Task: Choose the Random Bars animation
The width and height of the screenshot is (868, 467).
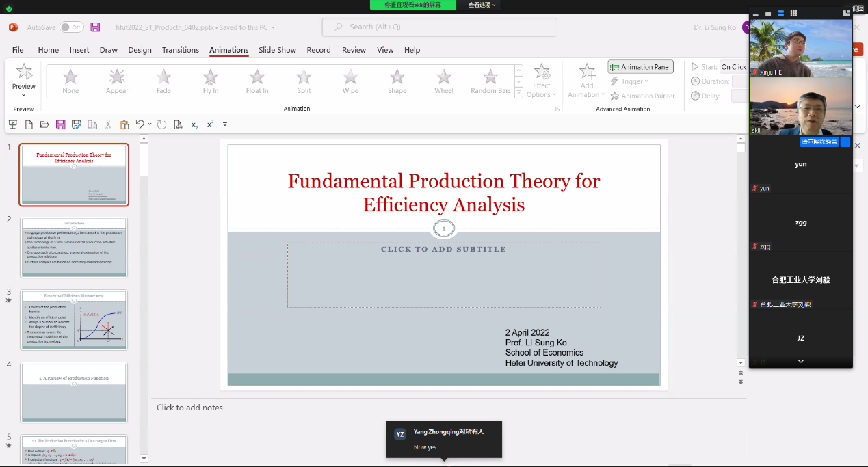Action: [x=490, y=79]
